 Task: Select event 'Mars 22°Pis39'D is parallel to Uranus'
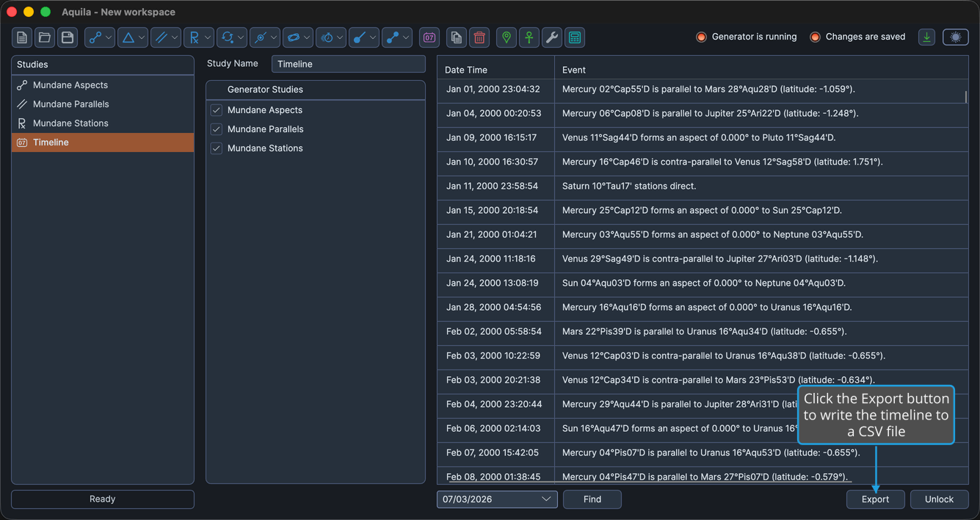tap(703, 331)
